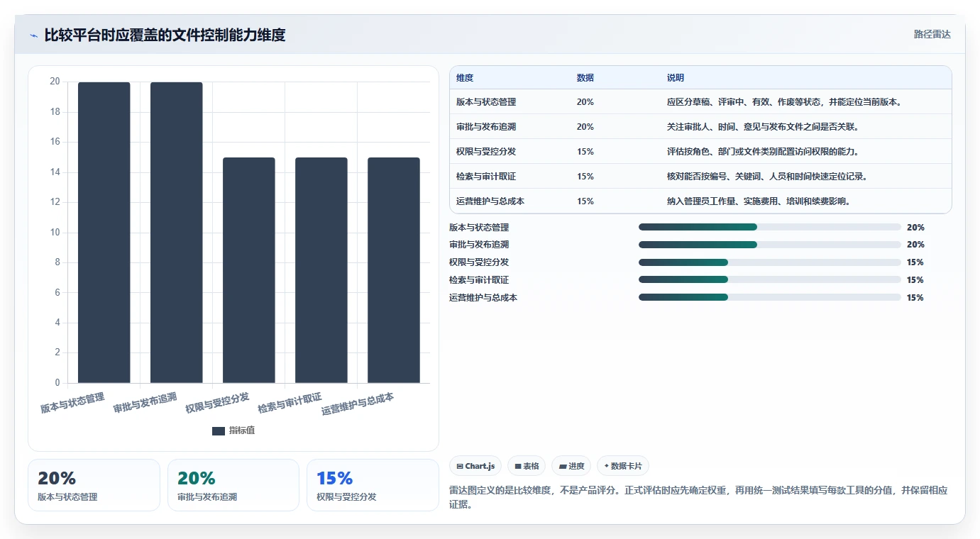Viewport: 980px width, 539px height.
Task: Click the x-axis label 版本与状态管理
Action: [x=73, y=403]
